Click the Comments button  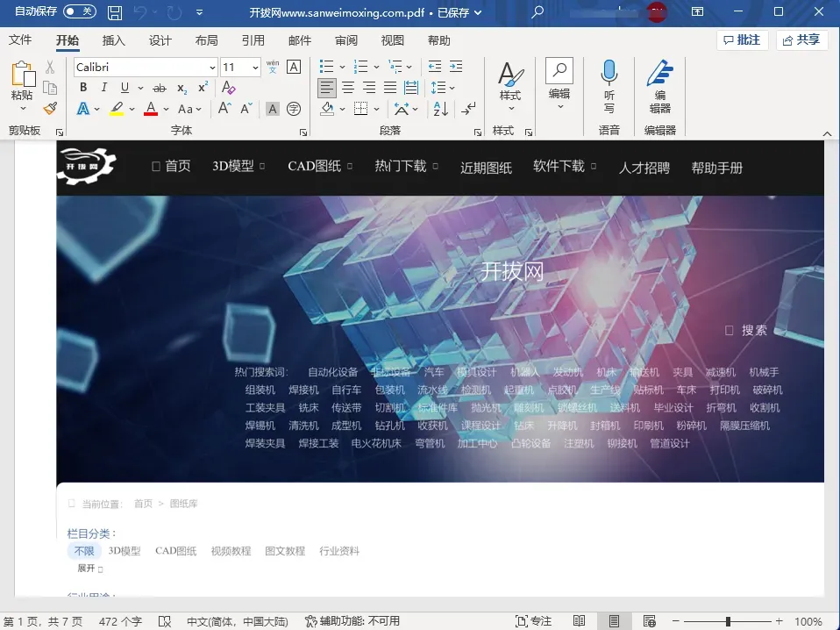(x=742, y=40)
